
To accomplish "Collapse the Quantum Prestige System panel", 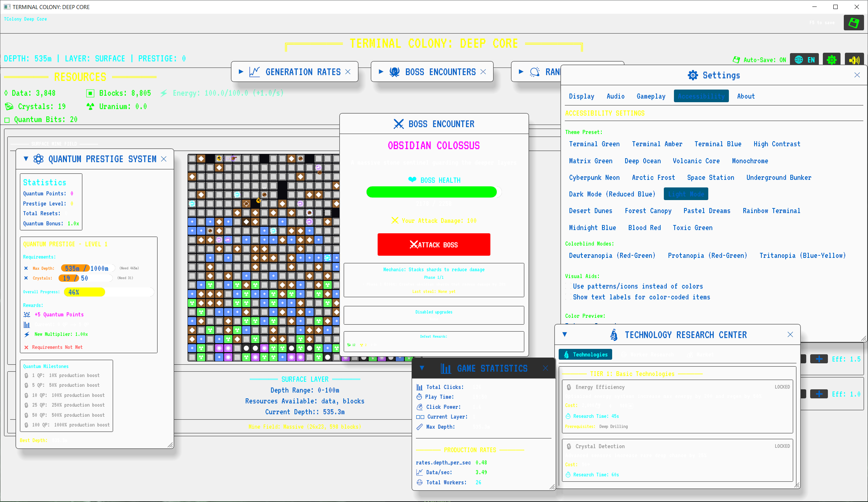I will [x=26, y=159].
